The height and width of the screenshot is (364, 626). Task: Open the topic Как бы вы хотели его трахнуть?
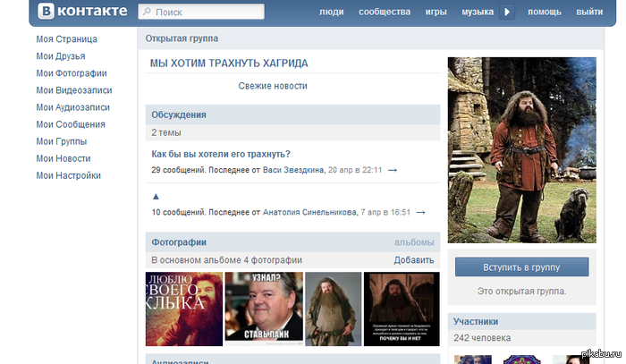(x=221, y=154)
